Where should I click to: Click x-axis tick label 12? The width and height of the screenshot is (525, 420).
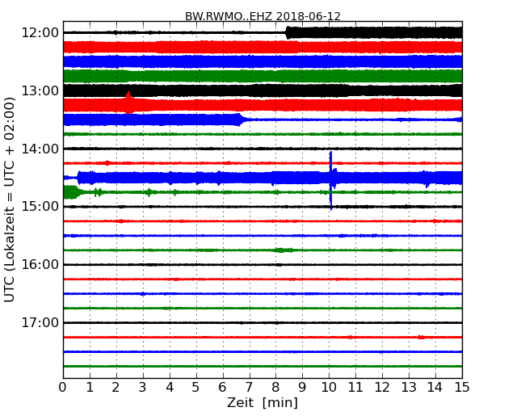[x=382, y=388]
